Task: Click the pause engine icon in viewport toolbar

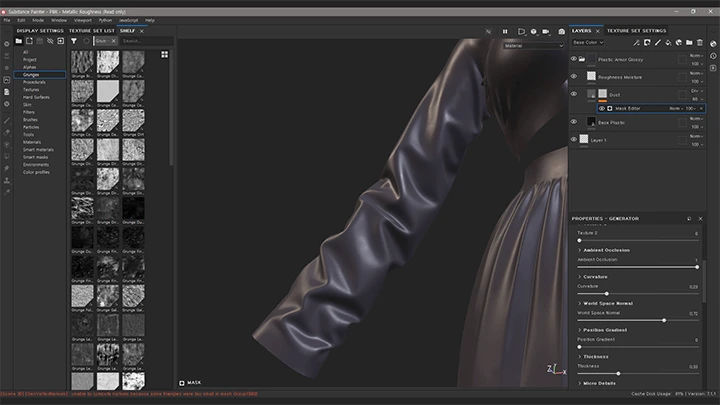Action: (x=505, y=31)
